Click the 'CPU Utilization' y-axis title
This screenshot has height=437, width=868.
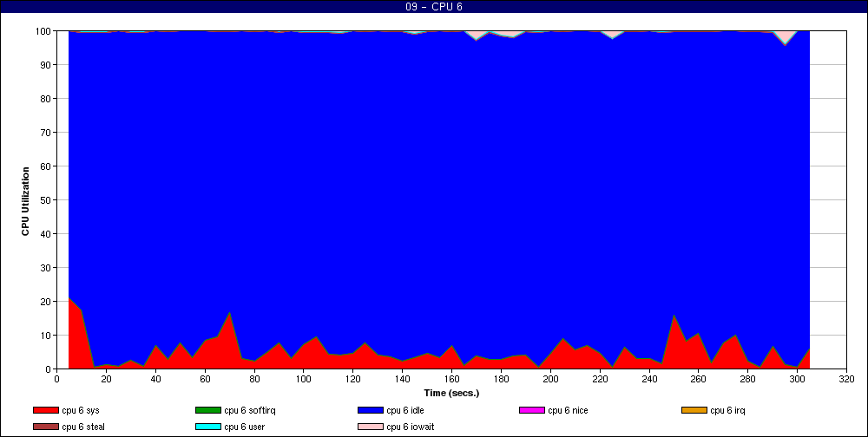coord(25,201)
